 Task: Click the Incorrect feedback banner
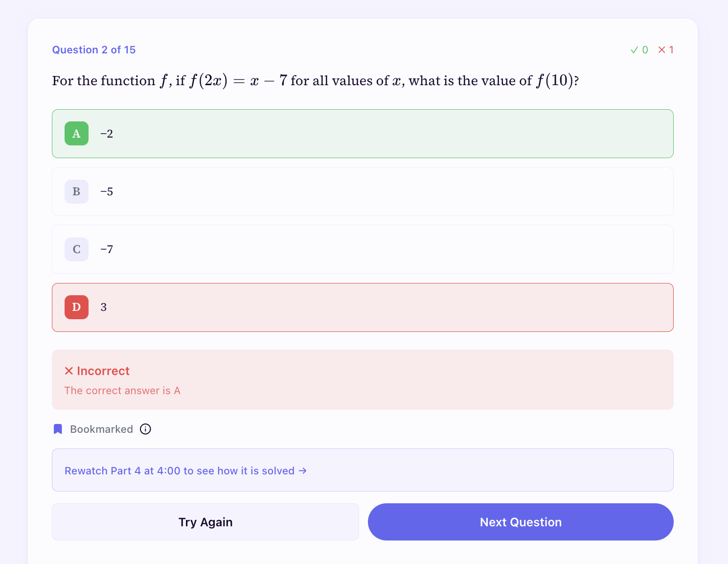(x=363, y=379)
